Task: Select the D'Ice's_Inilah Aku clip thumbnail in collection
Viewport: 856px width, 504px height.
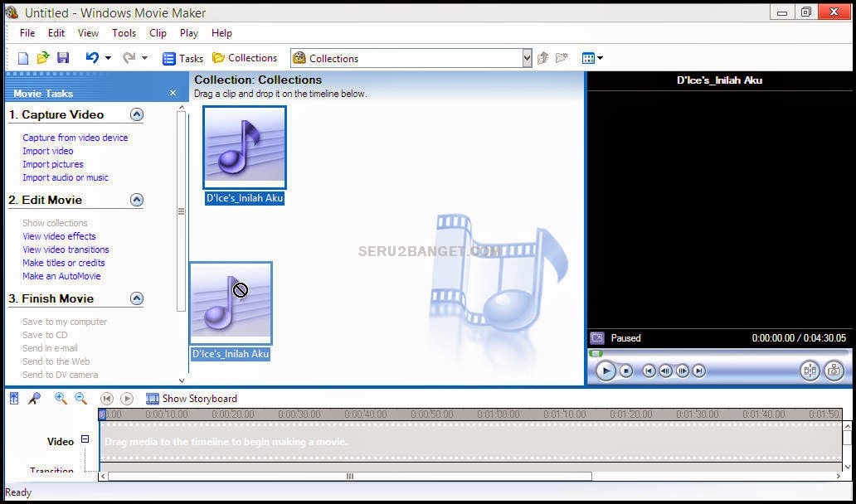Action: coord(245,148)
